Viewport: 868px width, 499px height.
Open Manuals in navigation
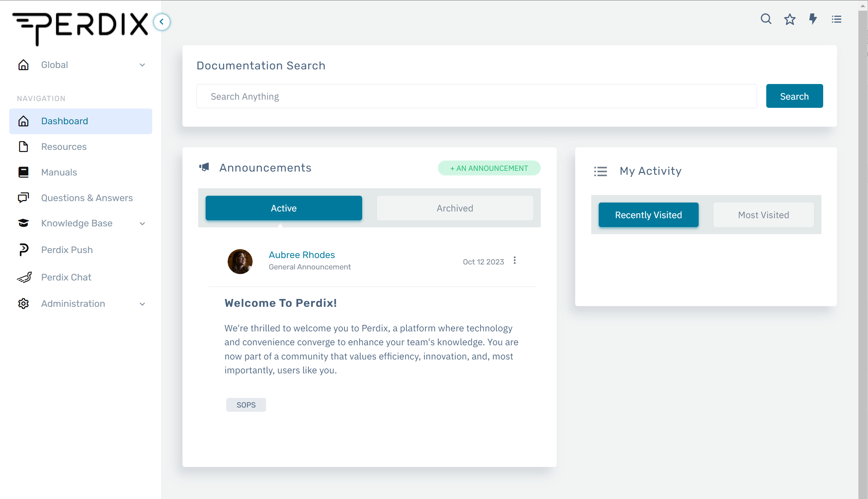coord(81,172)
